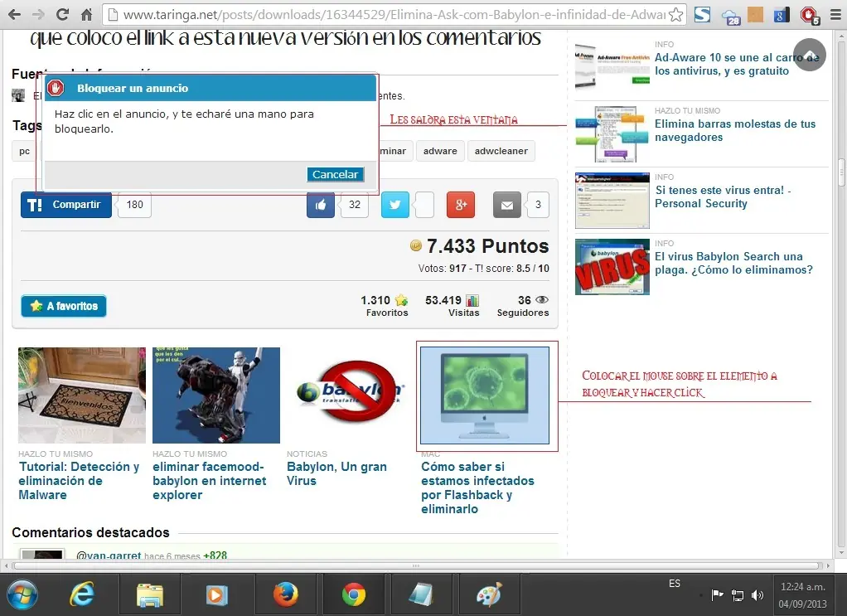Open the @van-garret commenter profile
The height and width of the screenshot is (616, 847).
[108, 555]
